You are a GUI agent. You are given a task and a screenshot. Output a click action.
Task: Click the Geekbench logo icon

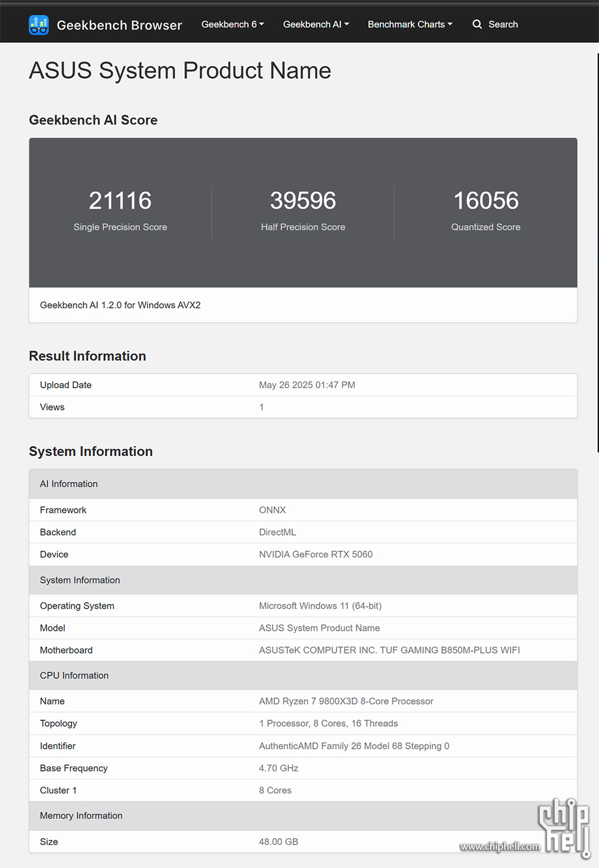click(39, 25)
